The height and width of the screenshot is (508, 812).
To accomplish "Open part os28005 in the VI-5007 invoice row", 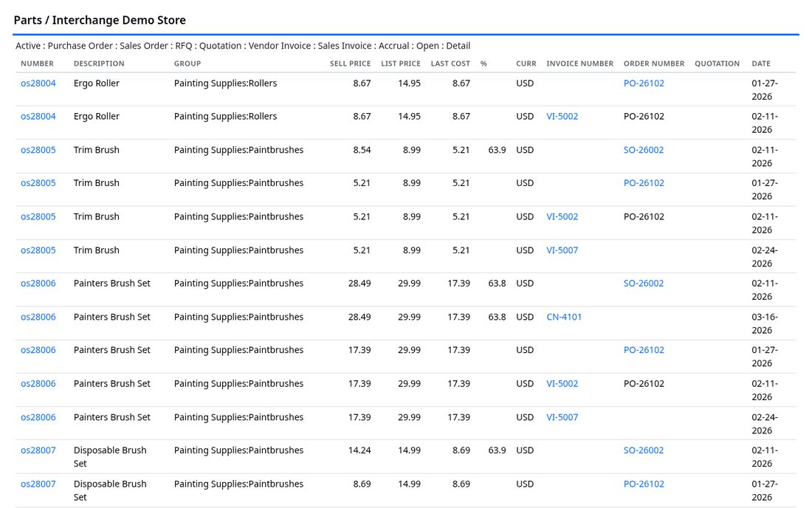I will click(38, 250).
